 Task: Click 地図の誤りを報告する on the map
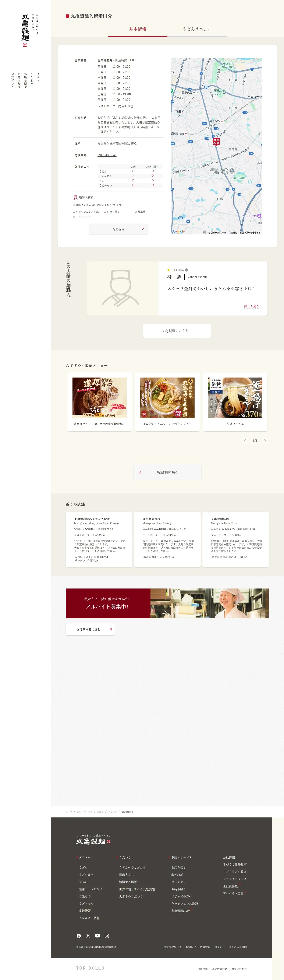[x=250, y=232]
